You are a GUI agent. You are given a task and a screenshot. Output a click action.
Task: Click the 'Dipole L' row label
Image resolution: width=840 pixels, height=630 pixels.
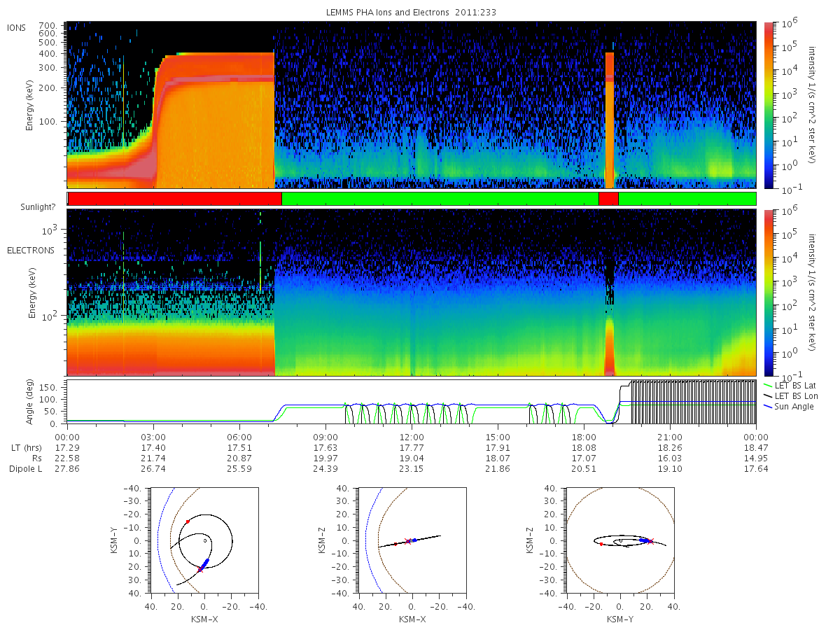click(25, 468)
